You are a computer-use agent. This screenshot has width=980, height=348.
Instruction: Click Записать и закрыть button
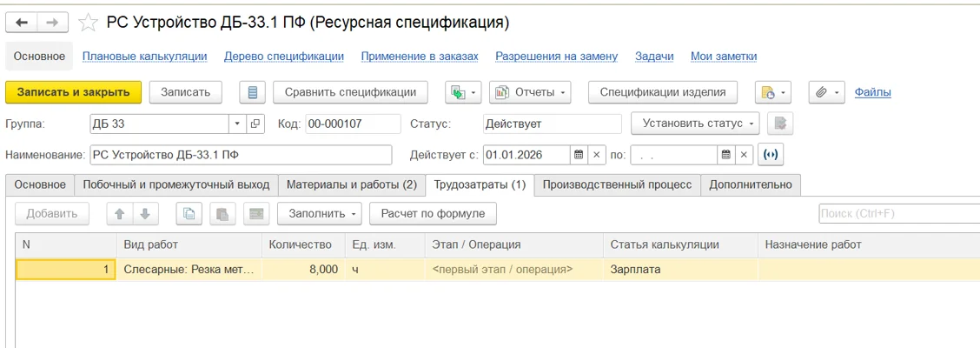coord(74,92)
